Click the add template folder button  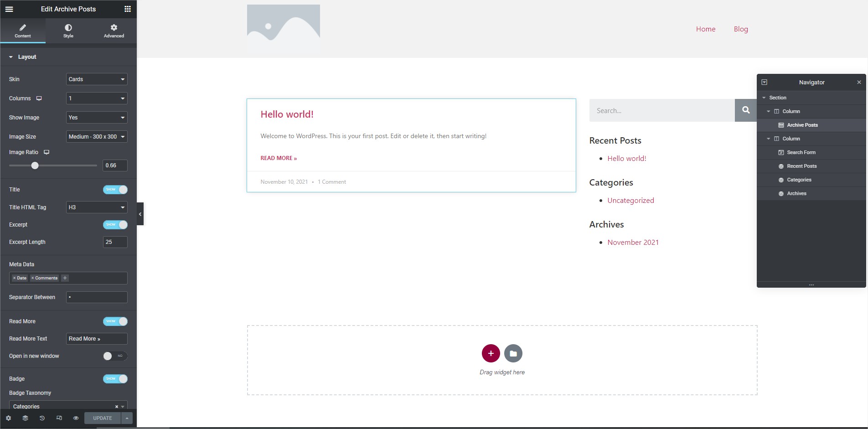[513, 353]
